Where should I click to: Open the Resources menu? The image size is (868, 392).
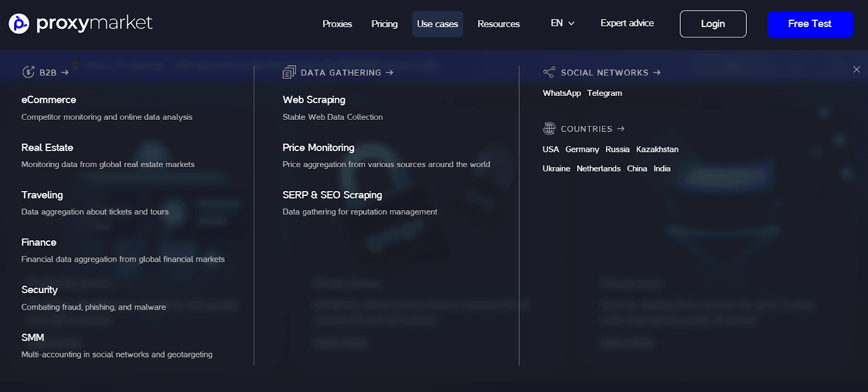(499, 24)
